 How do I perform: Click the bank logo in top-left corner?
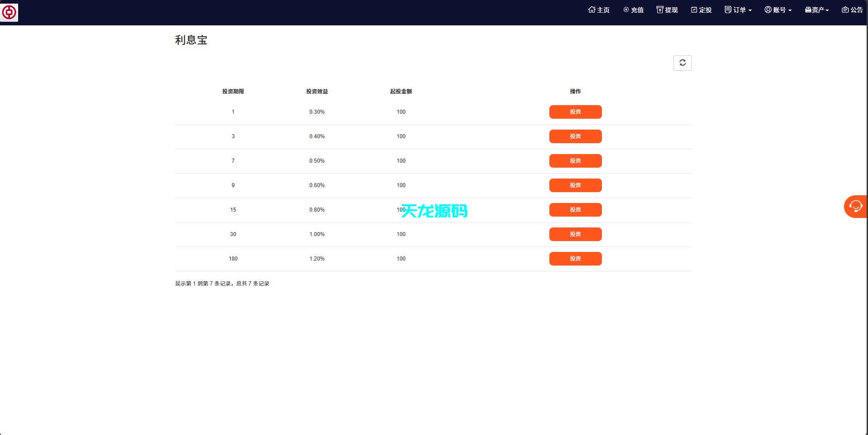click(x=9, y=12)
